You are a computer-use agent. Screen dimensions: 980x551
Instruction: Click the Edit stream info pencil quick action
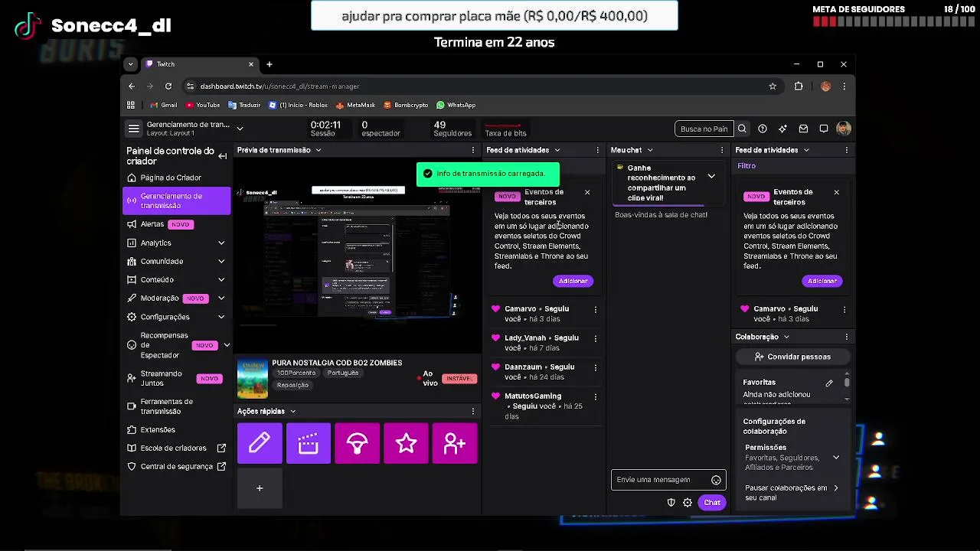[260, 443]
